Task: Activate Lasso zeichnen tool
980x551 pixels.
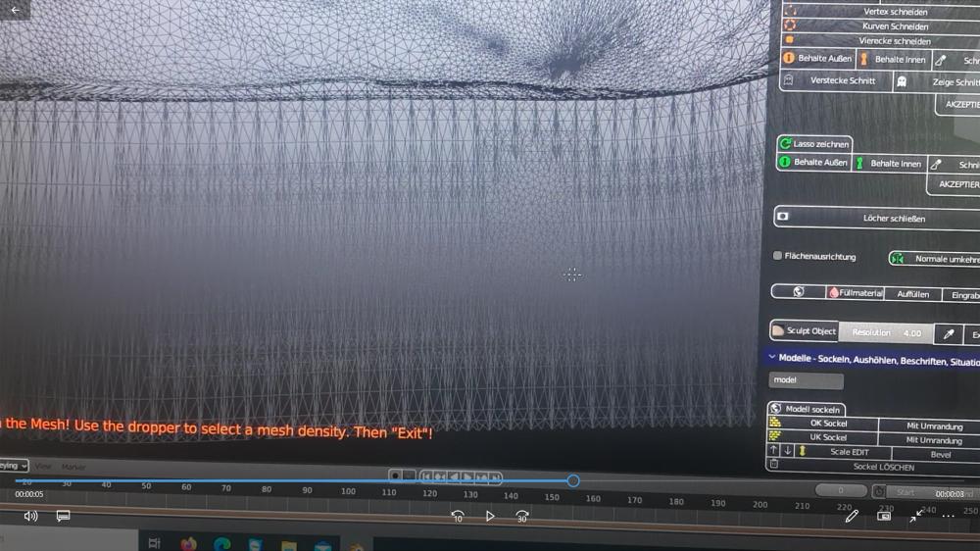Action: [x=814, y=144]
